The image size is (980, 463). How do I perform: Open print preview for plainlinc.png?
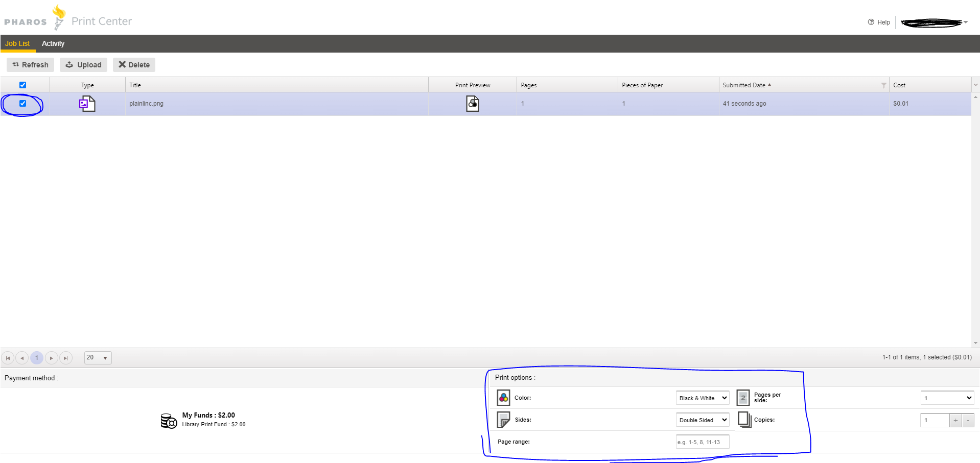pyautogui.click(x=472, y=104)
